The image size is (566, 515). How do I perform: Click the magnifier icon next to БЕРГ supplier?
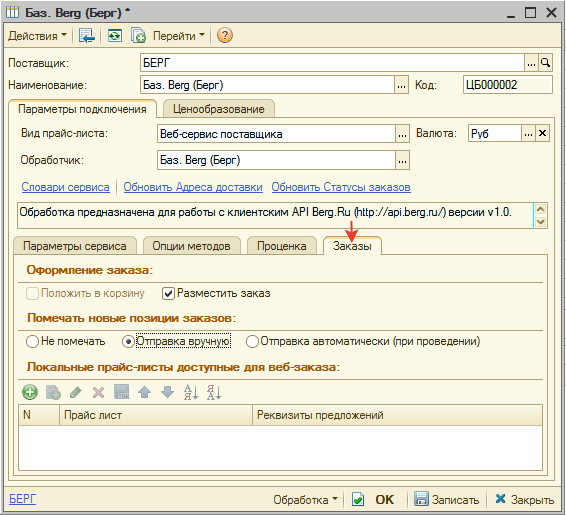click(x=545, y=63)
